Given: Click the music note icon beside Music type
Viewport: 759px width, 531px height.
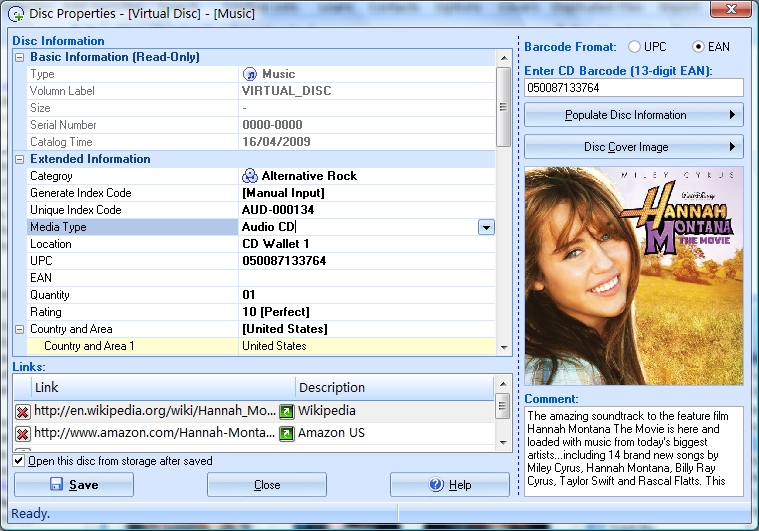Looking at the screenshot, I should [250, 74].
